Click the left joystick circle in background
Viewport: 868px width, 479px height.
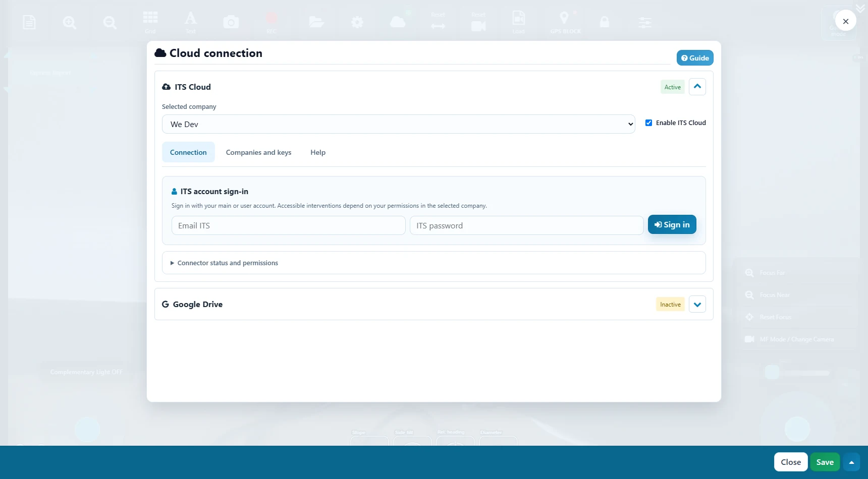click(x=87, y=430)
